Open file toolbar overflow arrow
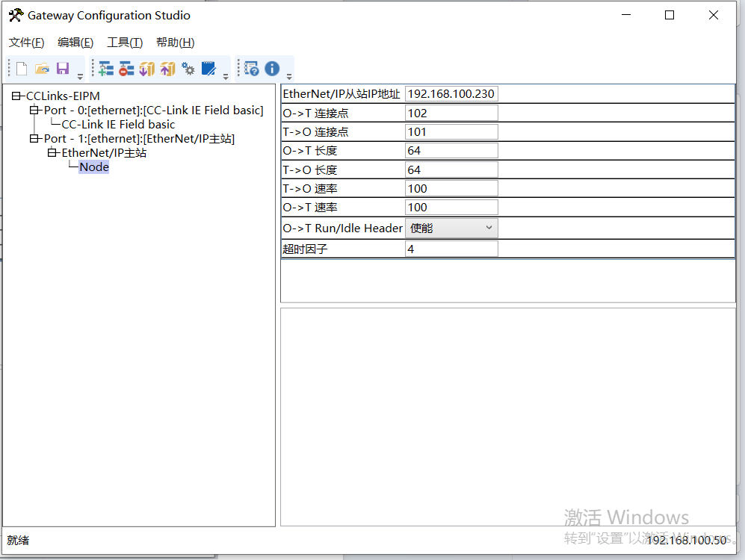Image resolution: width=745 pixels, height=560 pixels. [x=80, y=76]
